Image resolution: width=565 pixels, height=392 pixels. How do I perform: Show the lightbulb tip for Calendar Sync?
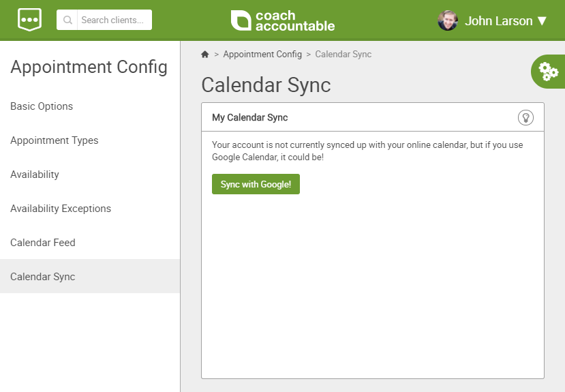[525, 117]
